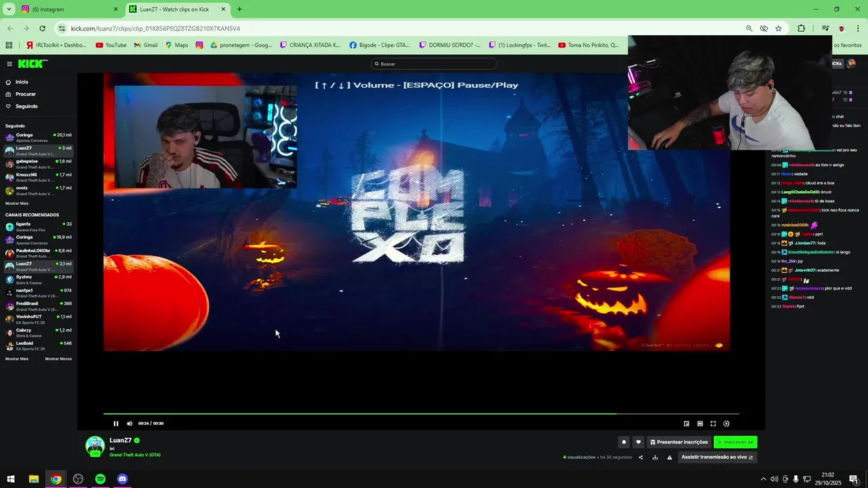This screenshot has height=488, width=868.
Task: Click the notification bell for LuanZ7
Action: click(x=624, y=442)
